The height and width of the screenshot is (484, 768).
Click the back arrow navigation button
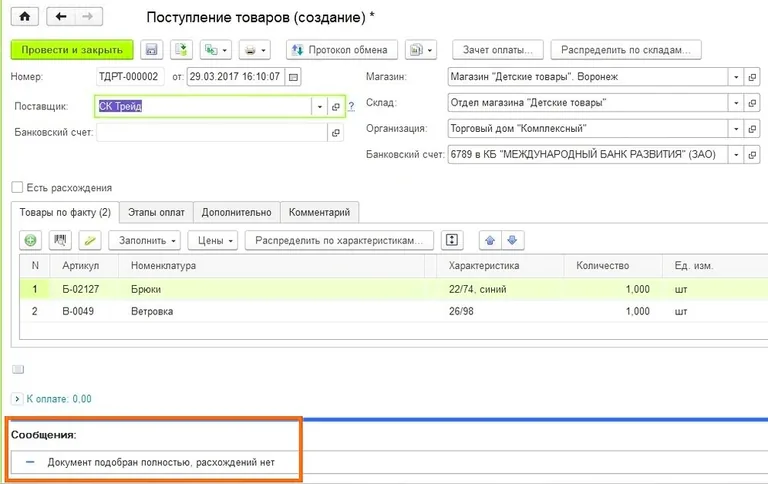click(x=61, y=16)
